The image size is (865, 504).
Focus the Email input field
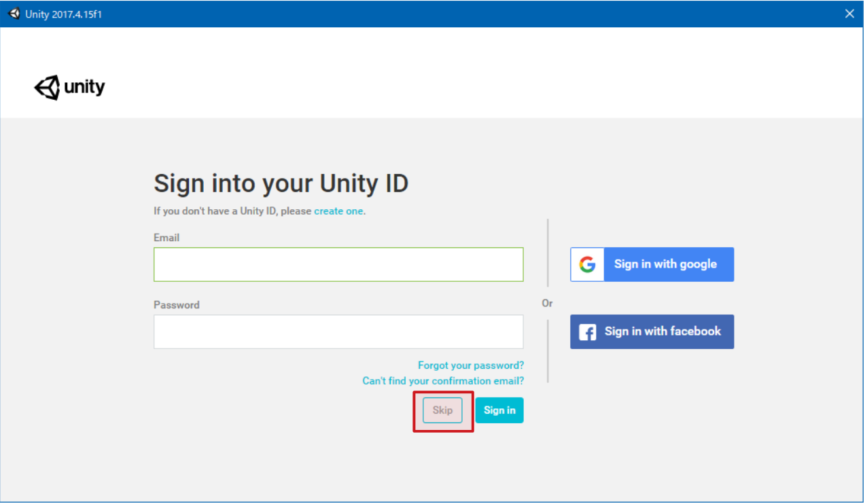[x=338, y=264]
